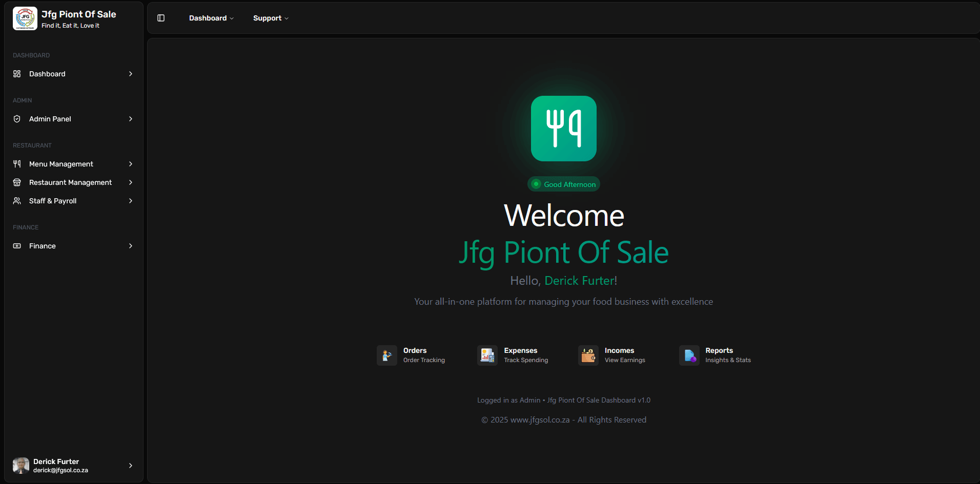Viewport: 980px width, 484px height.
Task: Toggle the sidebar collapse control
Action: coord(160,18)
